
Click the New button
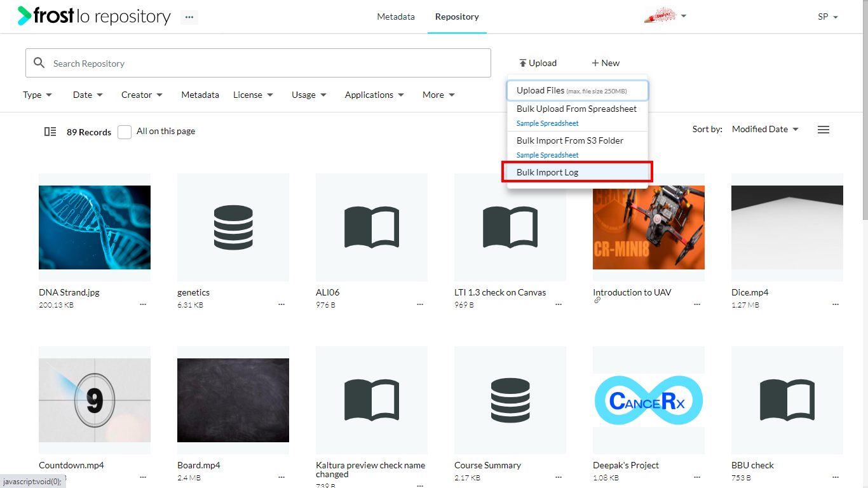[x=606, y=63]
